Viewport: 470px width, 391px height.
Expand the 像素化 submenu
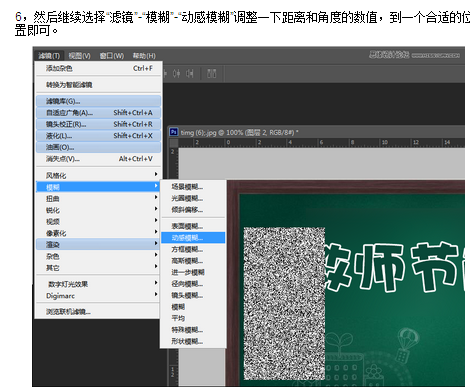coord(98,233)
